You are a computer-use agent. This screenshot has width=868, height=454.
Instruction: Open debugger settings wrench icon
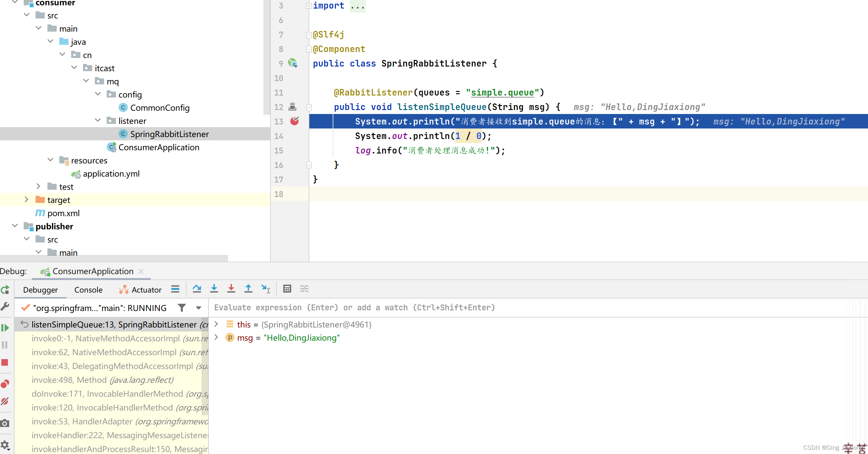coord(5,306)
